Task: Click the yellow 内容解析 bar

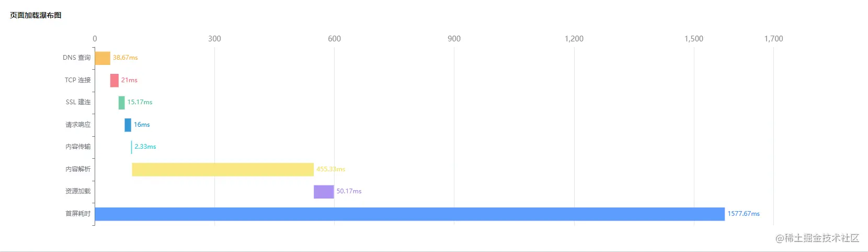Action: tap(223, 169)
